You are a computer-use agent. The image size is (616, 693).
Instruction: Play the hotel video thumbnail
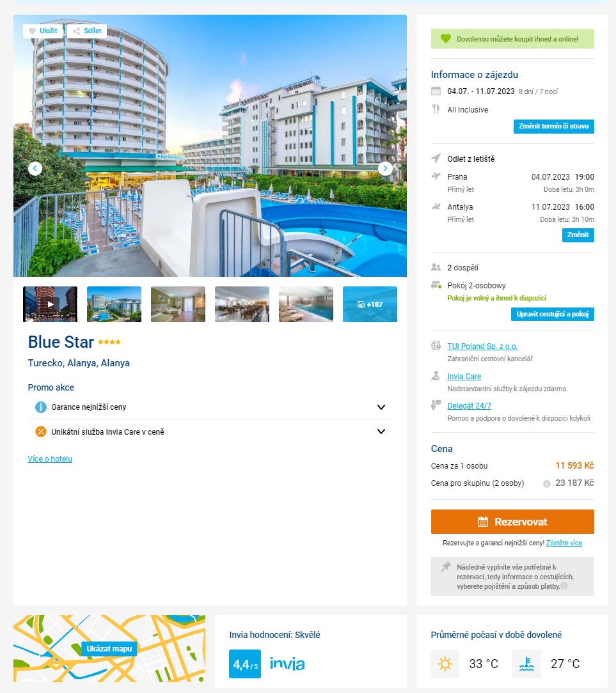click(50, 304)
